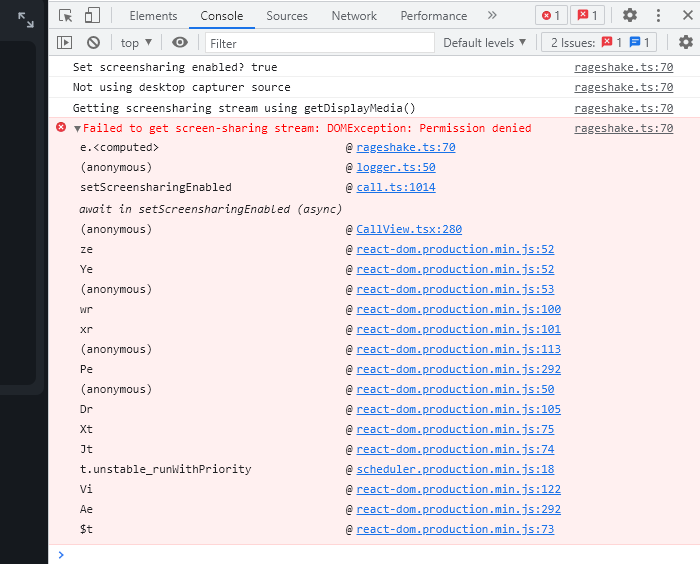Select 'await in setScreensharingEnabled (async)' text

(x=210, y=209)
